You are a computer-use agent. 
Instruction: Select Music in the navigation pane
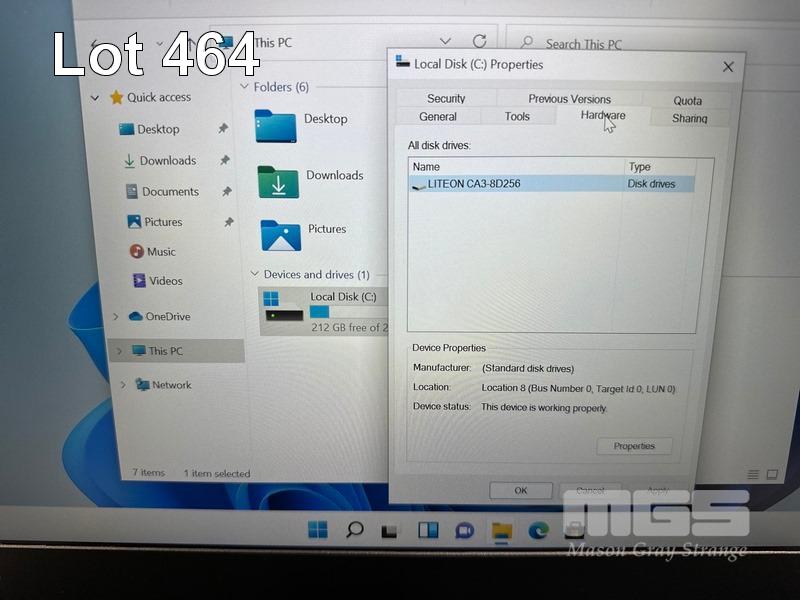point(160,252)
